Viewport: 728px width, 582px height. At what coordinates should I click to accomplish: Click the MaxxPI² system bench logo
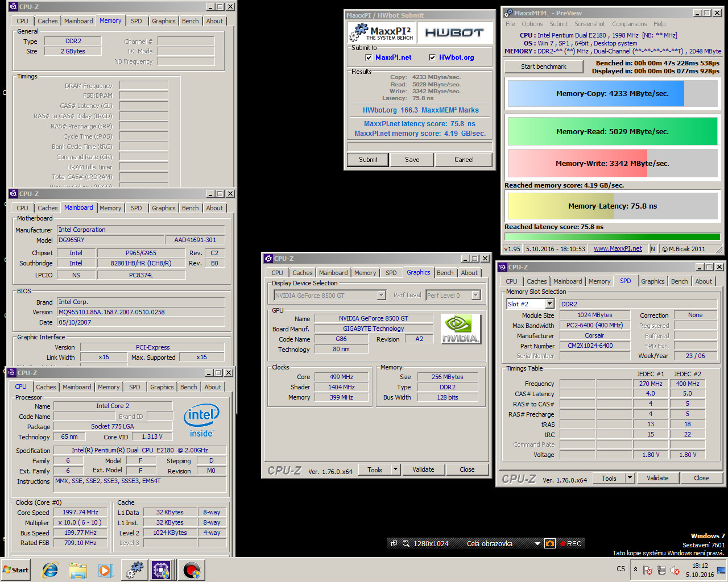[382, 32]
